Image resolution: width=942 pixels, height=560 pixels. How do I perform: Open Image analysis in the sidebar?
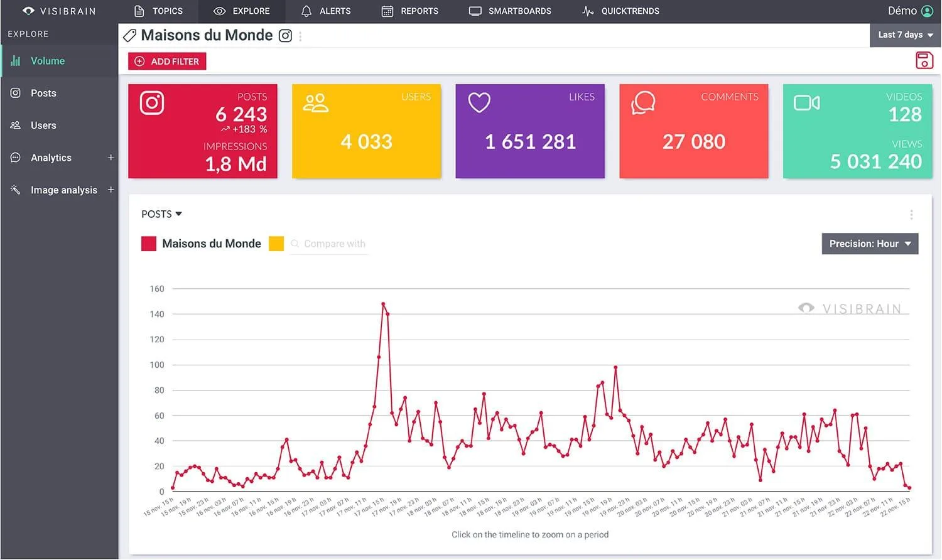pyautogui.click(x=64, y=190)
